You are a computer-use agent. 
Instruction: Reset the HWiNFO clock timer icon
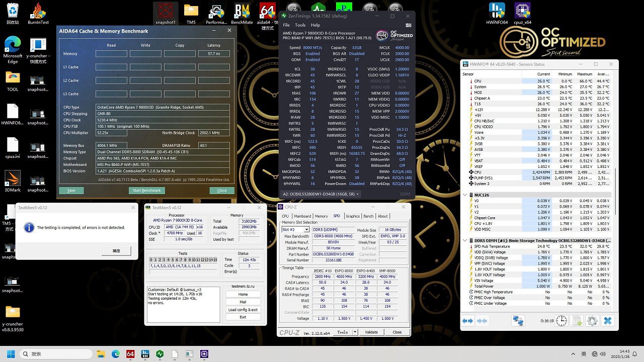point(561,321)
